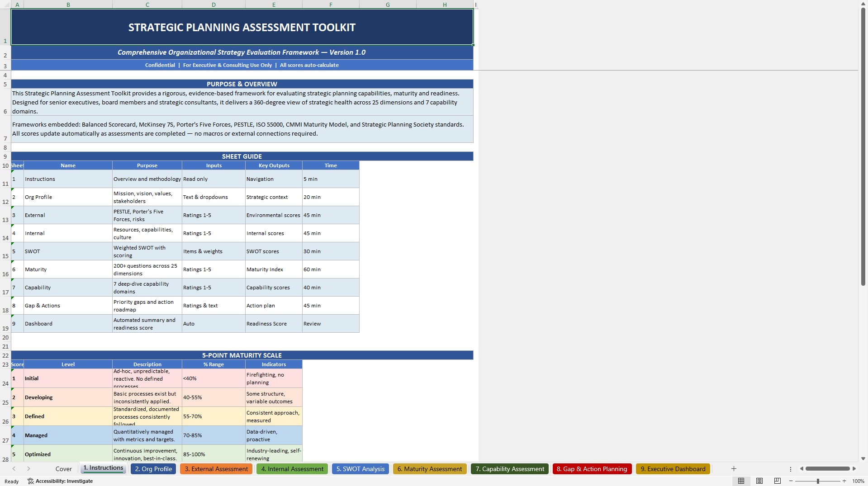Click the Select All corner triangle
The image size is (868, 486).
5,5
